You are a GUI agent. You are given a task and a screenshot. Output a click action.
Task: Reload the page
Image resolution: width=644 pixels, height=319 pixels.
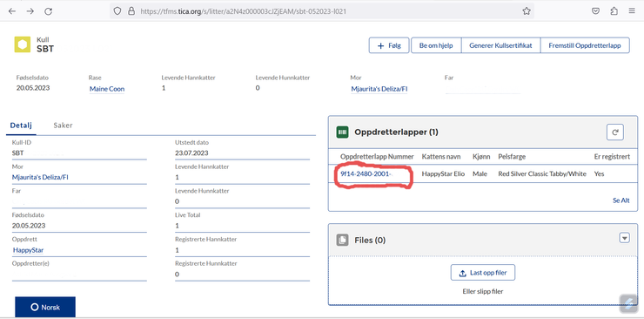pos(49,11)
